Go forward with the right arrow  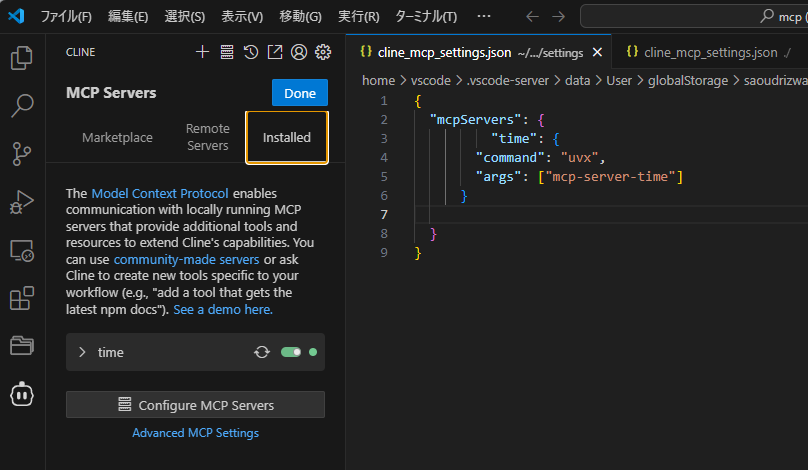point(559,16)
